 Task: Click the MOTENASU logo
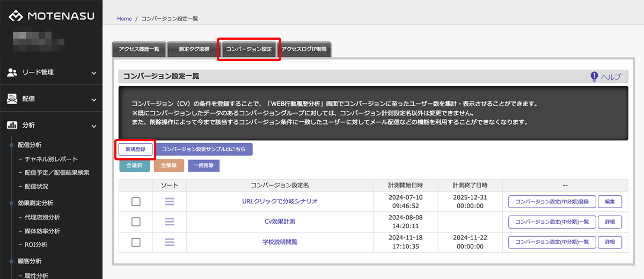tap(51, 16)
